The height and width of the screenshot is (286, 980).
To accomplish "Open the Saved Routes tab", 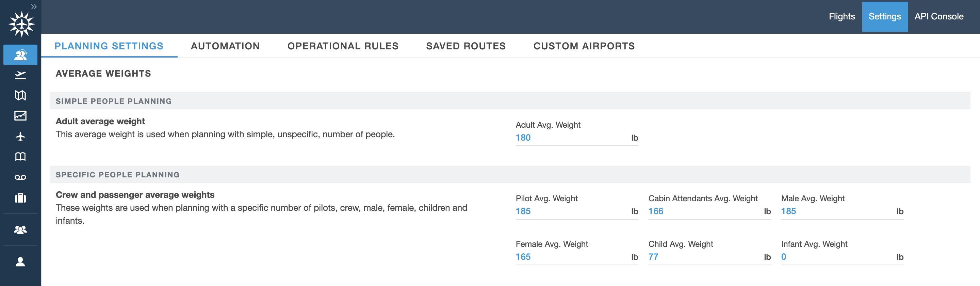I will pos(465,46).
